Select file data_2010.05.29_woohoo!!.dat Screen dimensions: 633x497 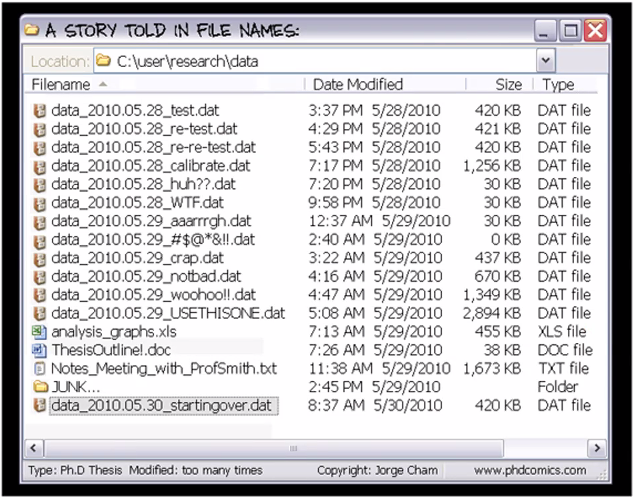pyautogui.click(x=153, y=295)
